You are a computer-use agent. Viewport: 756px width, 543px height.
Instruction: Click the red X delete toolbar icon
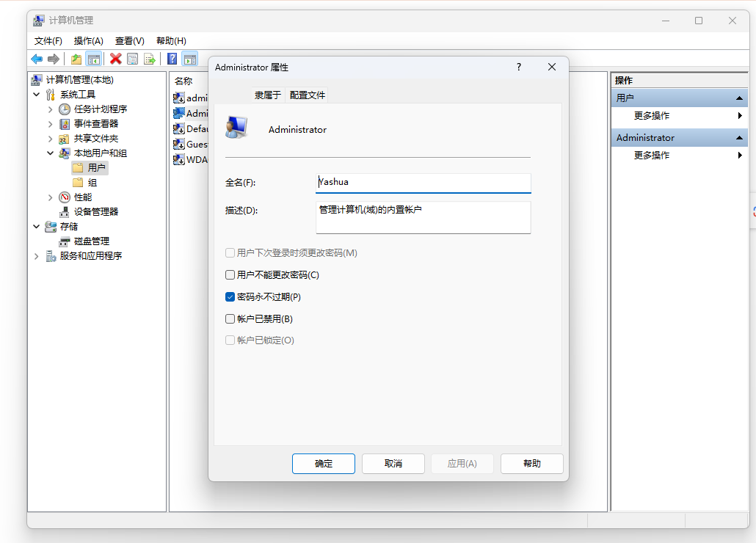point(115,59)
